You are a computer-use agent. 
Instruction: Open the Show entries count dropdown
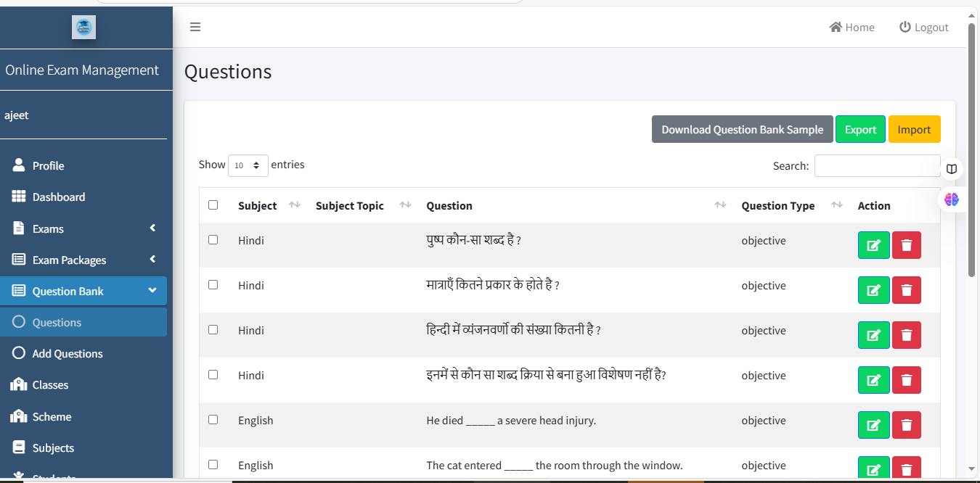(248, 165)
